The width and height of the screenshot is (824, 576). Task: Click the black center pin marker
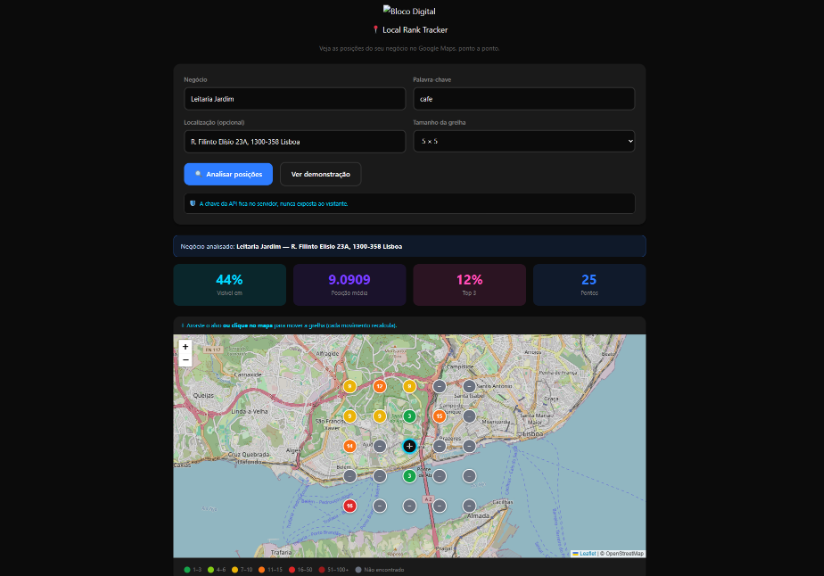[x=409, y=446]
